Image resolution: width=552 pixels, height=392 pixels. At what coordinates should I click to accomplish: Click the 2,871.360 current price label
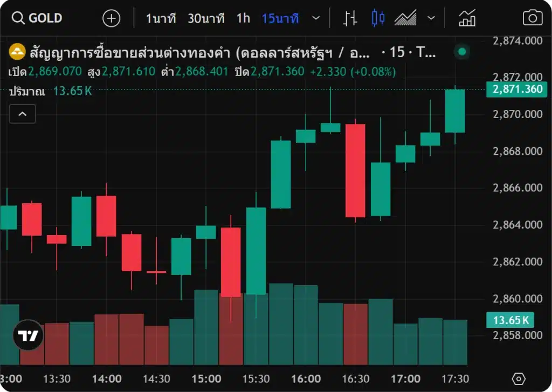516,89
